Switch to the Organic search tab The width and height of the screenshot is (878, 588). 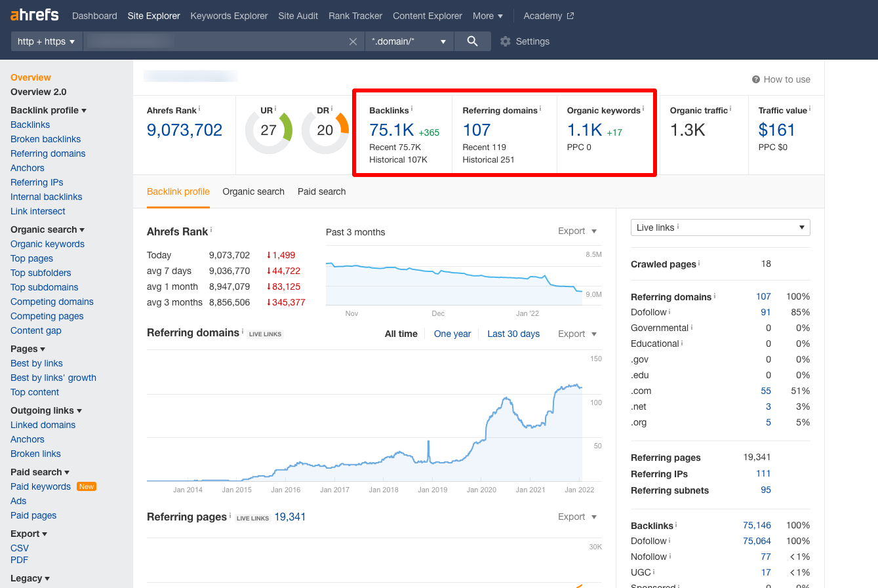tap(253, 191)
